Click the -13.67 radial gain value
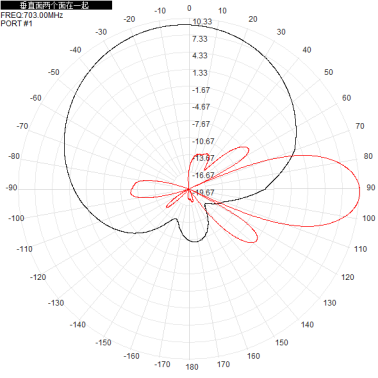The height and width of the screenshot is (378, 378). 203,158
